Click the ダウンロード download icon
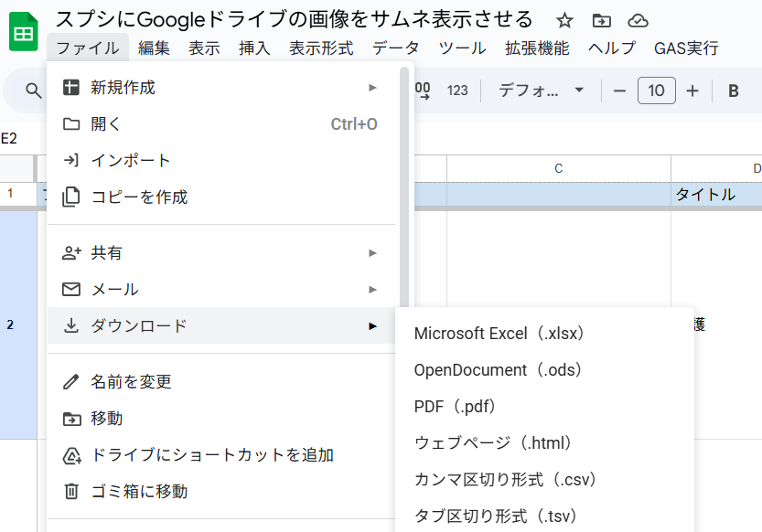Viewport: 762px width, 532px height. click(x=71, y=325)
